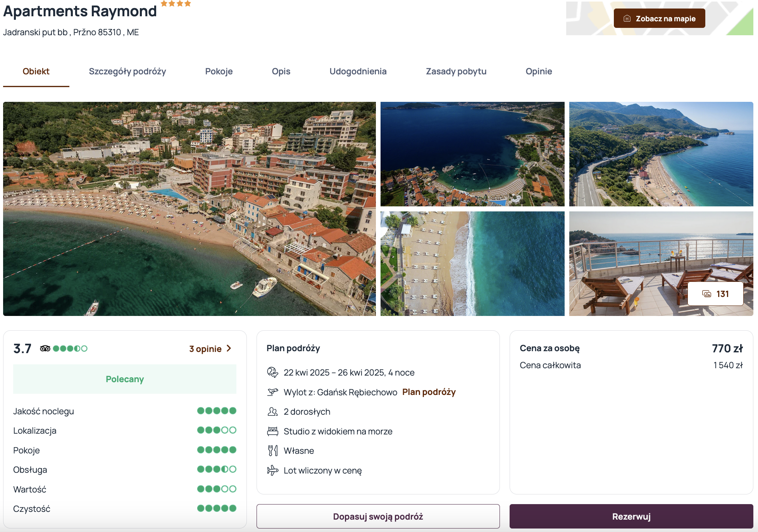Open the coastal road and beach photo
This screenshot has width=758, height=532.
(x=661, y=154)
